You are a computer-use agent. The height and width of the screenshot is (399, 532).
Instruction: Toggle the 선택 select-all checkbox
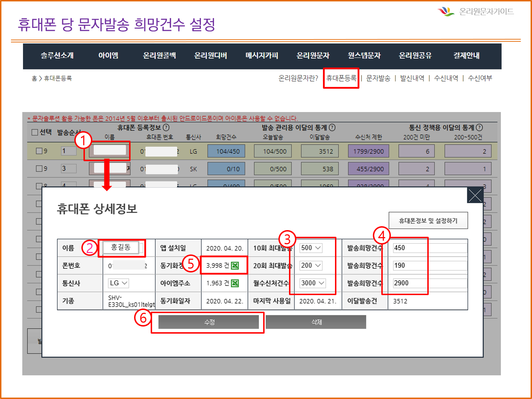(35, 132)
